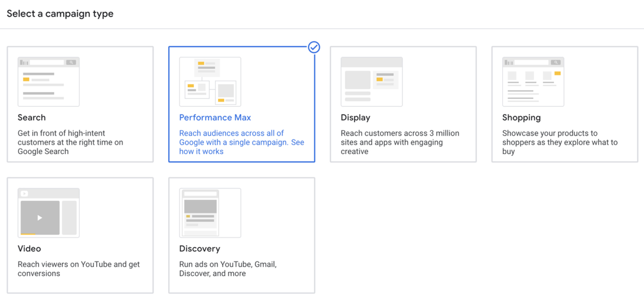Pick the Video campaign title
The width and height of the screenshot is (644, 307).
point(29,249)
